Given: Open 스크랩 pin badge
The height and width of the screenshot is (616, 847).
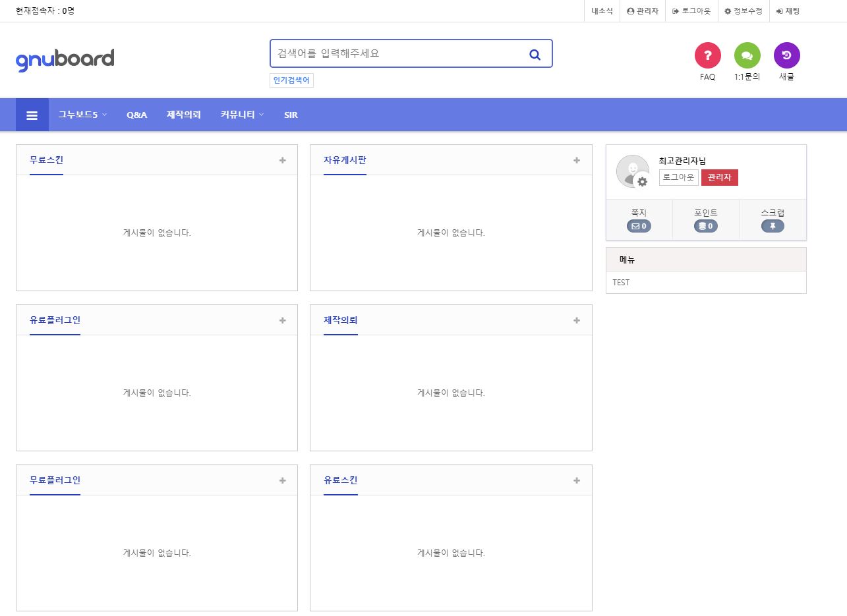Looking at the screenshot, I should point(773,226).
